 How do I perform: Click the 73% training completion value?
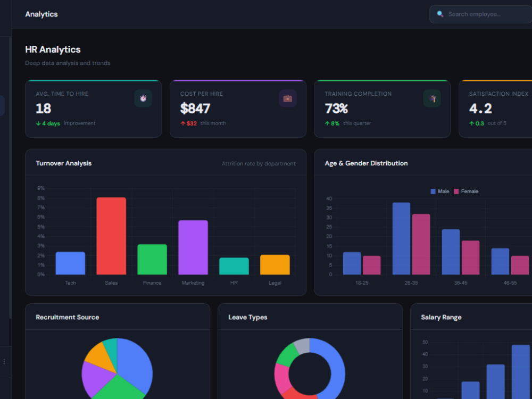tap(336, 109)
